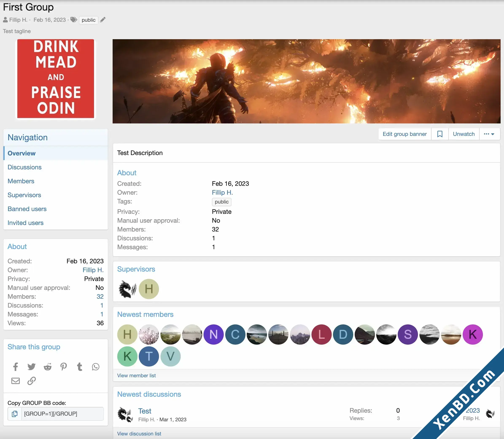Click the wooden pier member avatar
This screenshot has height=439, width=504.
278,334
